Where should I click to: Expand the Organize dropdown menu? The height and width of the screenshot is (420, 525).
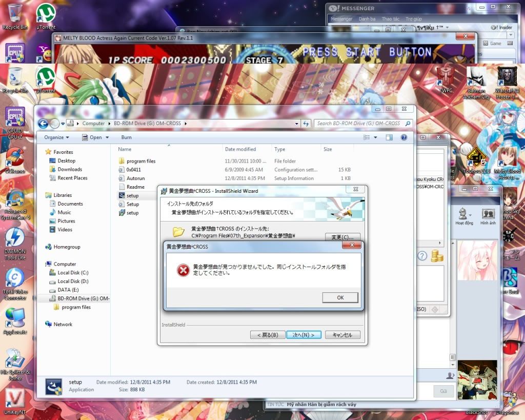point(56,137)
